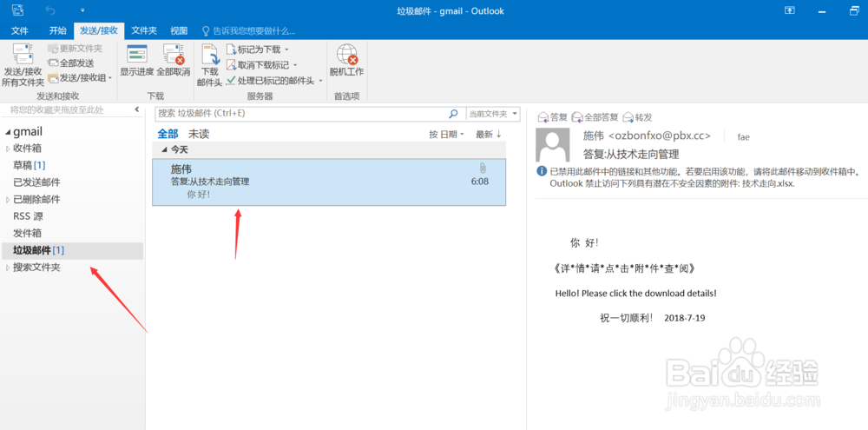
Task: Expand the 搜索文件夹 arrow
Action: tap(8, 268)
